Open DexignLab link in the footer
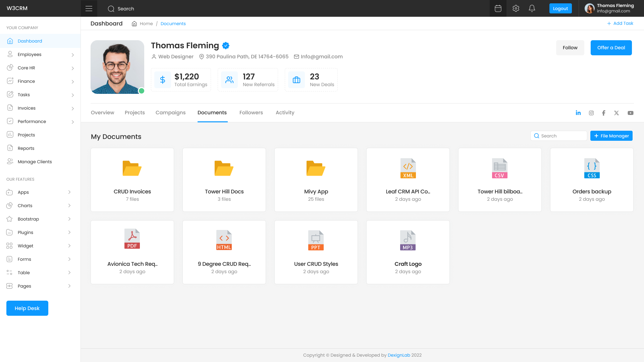The width and height of the screenshot is (644, 362). [399, 355]
